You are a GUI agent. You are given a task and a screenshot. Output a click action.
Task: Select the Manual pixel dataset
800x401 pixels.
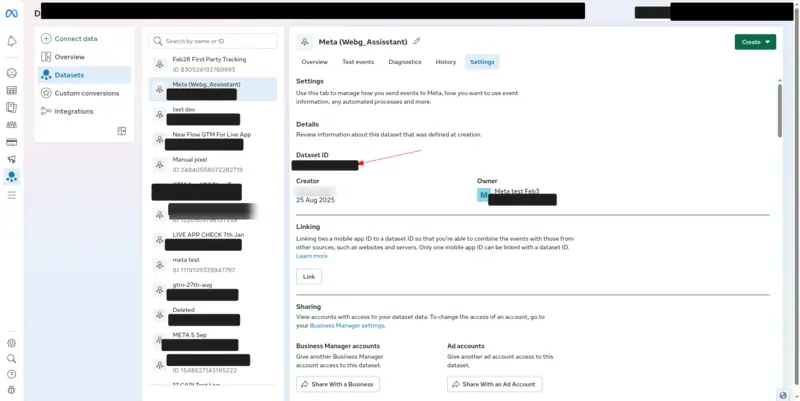(x=213, y=165)
